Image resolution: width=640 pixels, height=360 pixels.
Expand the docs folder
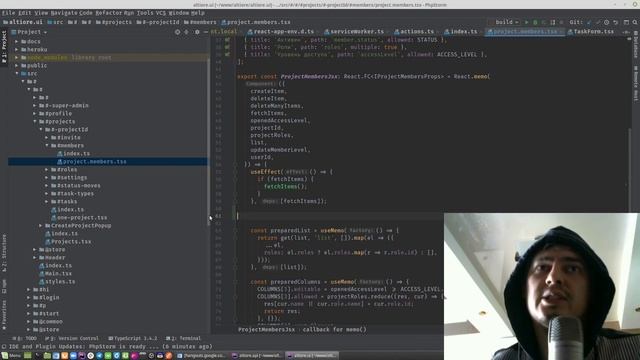[17, 41]
